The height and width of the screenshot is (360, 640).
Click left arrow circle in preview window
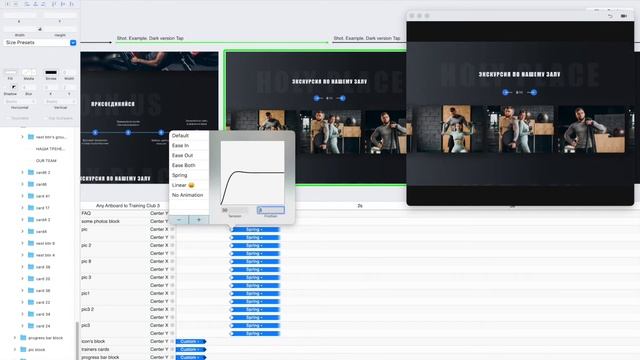tap(505, 92)
